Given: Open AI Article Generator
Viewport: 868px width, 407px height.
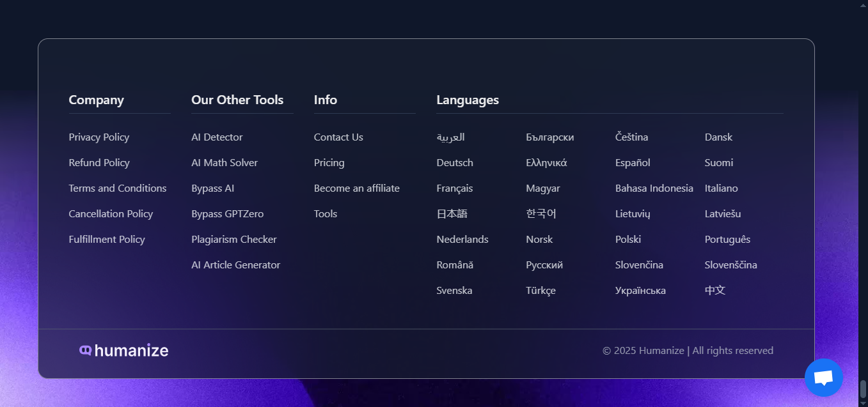Looking at the screenshot, I should [235, 265].
